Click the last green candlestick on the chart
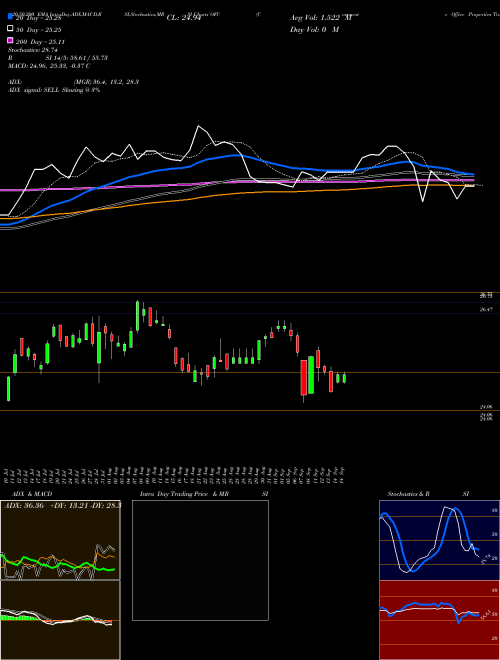The width and height of the screenshot is (500, 660). pos(344,378)
